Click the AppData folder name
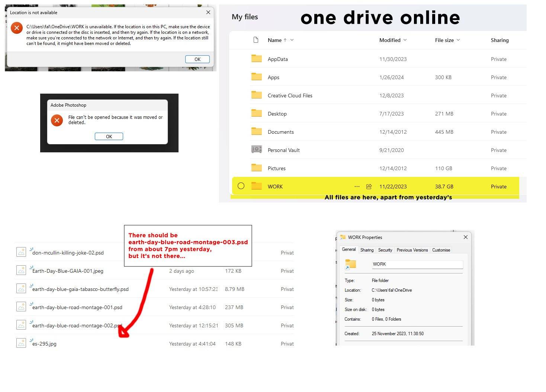546x392 pixels. click(x=278, y=59)
